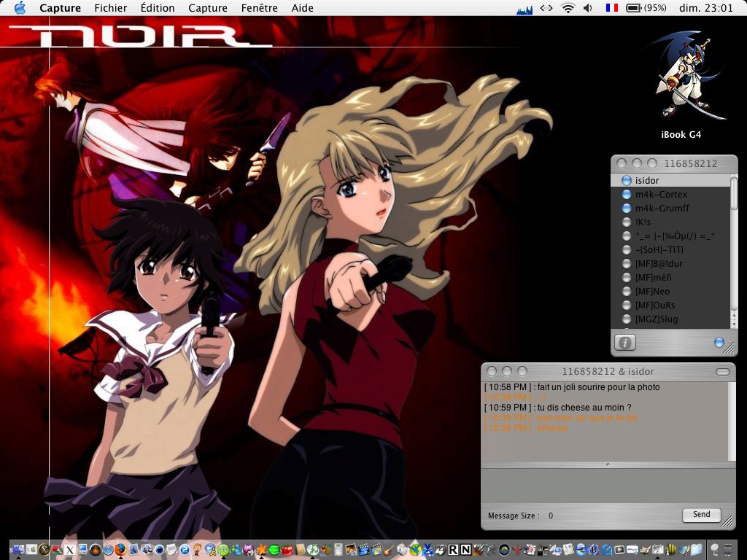Select buddy !K!s
Image resolution: width=747 pixels, height=560 pixels.
(x=671, y=222)
